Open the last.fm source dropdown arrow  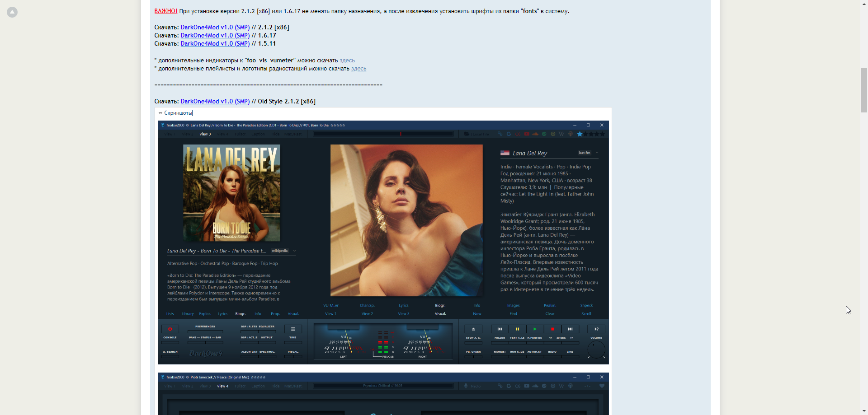[x=597, y=153]
